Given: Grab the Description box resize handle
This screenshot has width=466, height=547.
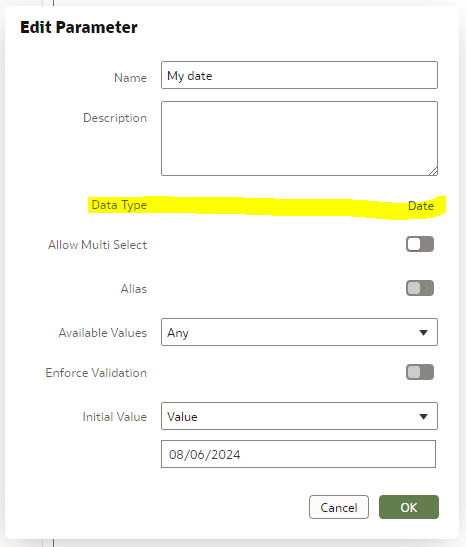Looking at the screenshot, I should (x=433, y=171).
